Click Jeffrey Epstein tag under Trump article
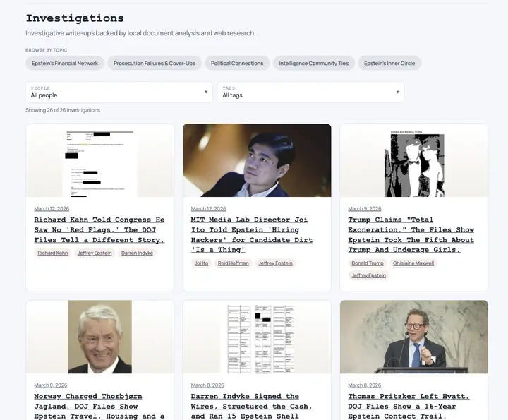Screen dimensions: 508x420 (x=369, y=275)
